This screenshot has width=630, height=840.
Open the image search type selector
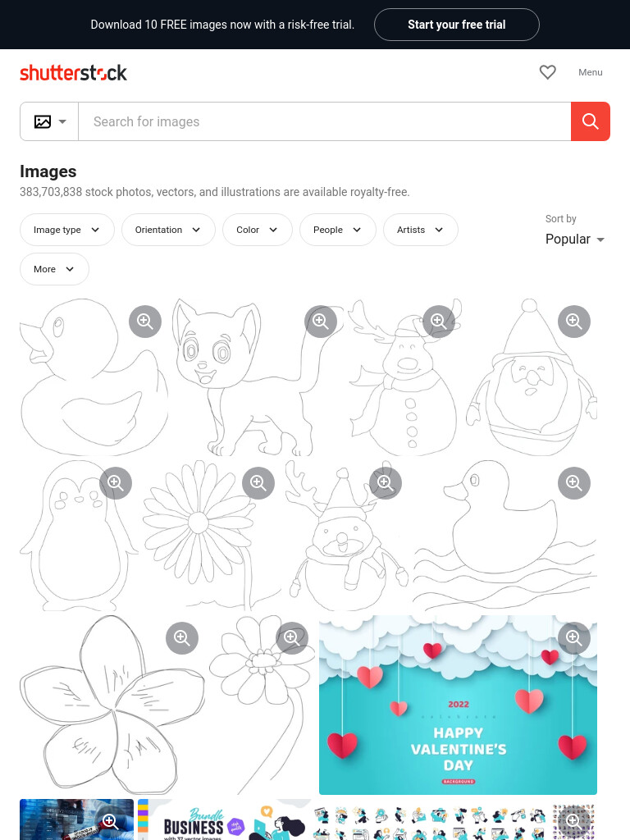49,121
